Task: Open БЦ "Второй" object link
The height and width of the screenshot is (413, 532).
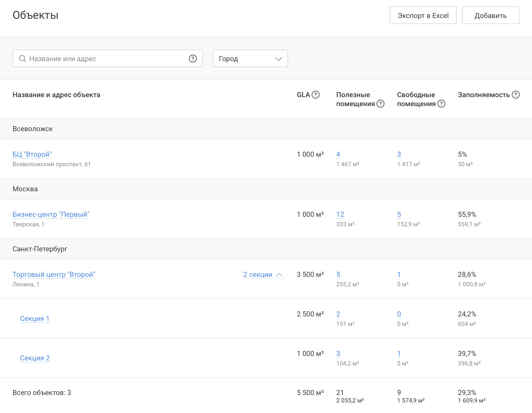Action: 32,154
